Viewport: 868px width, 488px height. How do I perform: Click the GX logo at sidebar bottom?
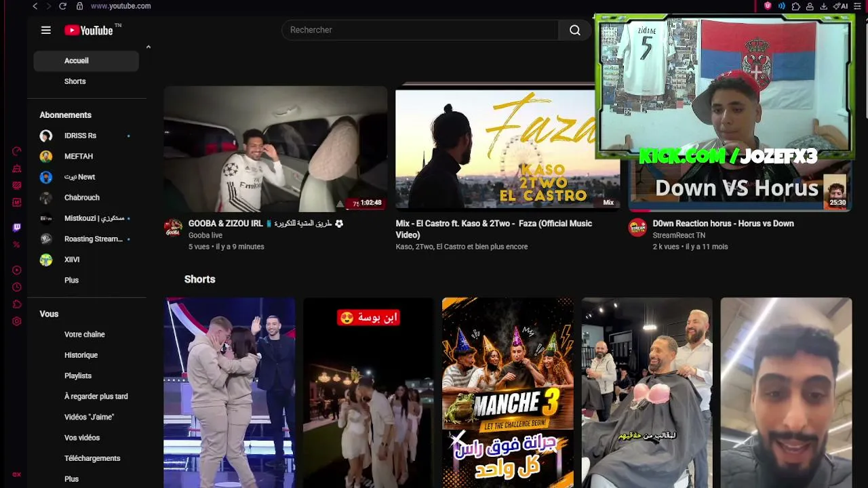coord(17,474)
